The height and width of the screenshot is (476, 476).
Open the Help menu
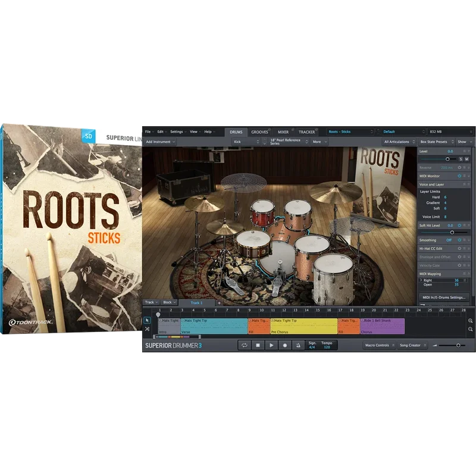pos(209,131)
